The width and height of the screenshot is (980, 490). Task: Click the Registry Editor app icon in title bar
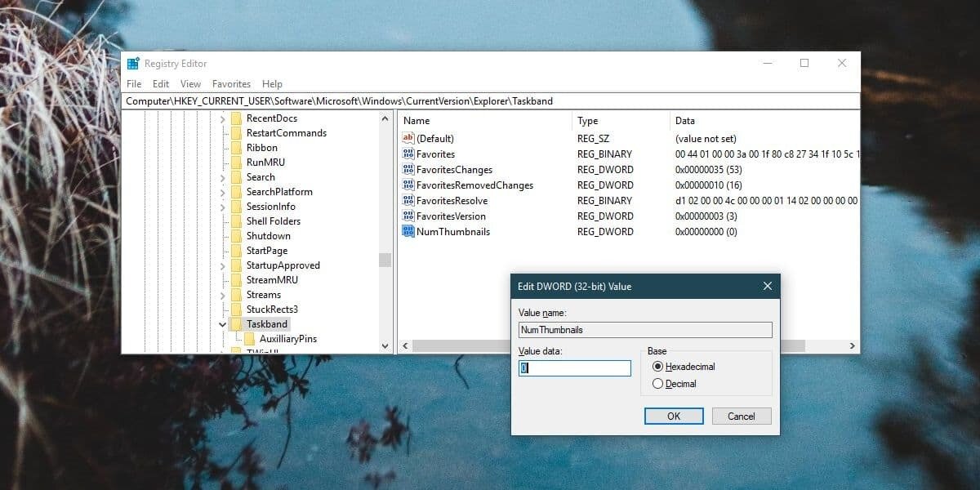[x=133, y=64]
